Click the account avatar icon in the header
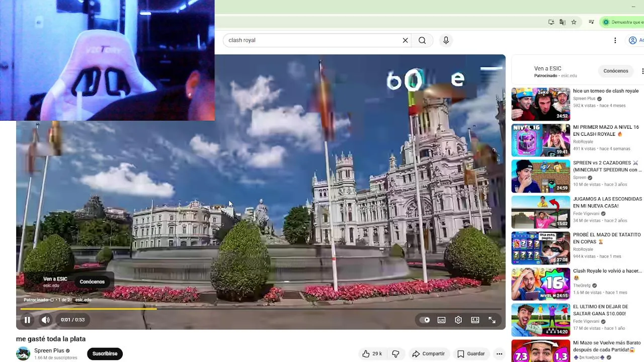The height and width of the screenshot is (362, 644). (633, 40)
